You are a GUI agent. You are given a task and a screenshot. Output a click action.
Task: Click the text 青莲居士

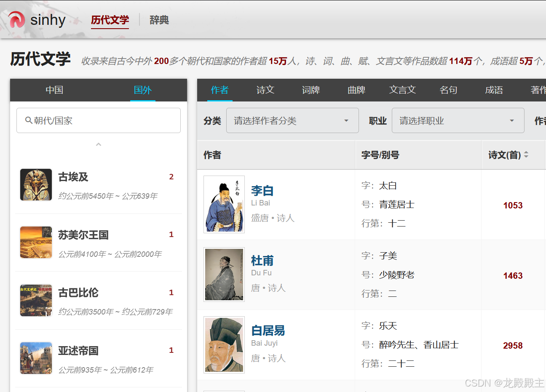coord(396,205)
